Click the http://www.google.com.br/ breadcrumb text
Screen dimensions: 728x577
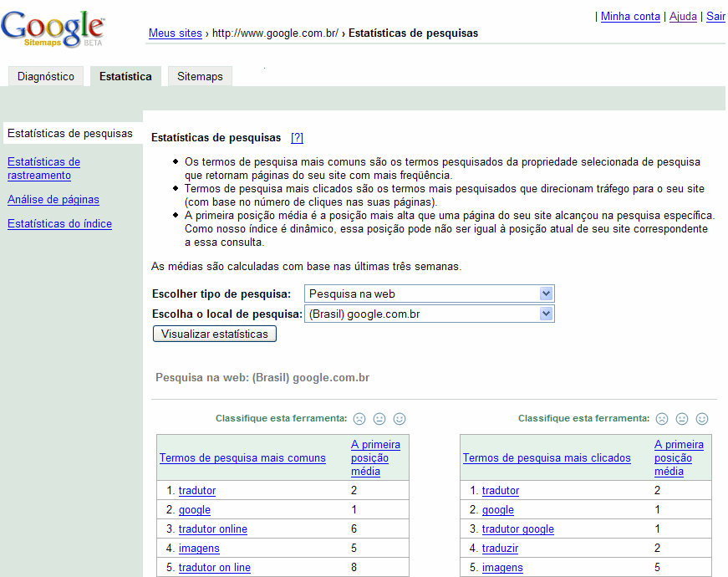tap(275, 33)
